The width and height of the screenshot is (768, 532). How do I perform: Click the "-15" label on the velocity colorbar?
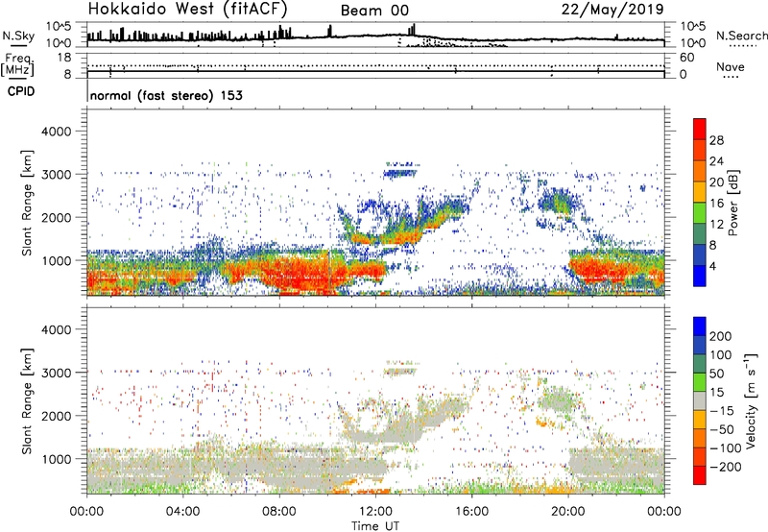click(721, 411)
